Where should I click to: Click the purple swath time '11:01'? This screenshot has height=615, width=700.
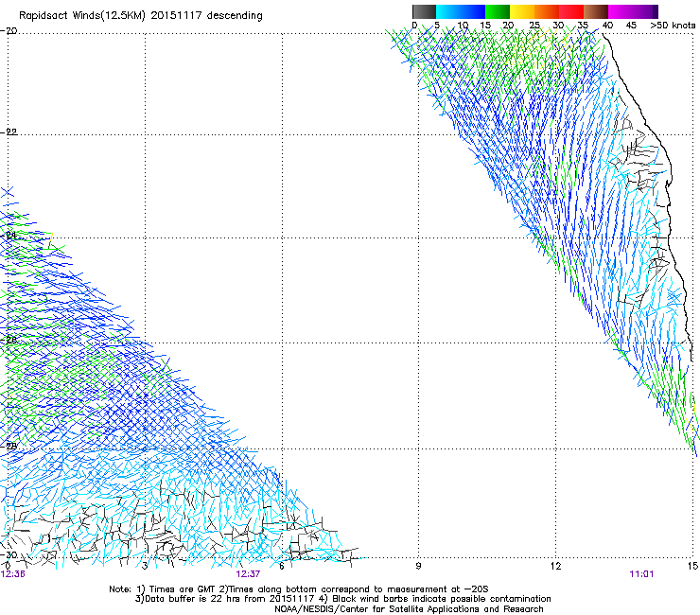641,574
